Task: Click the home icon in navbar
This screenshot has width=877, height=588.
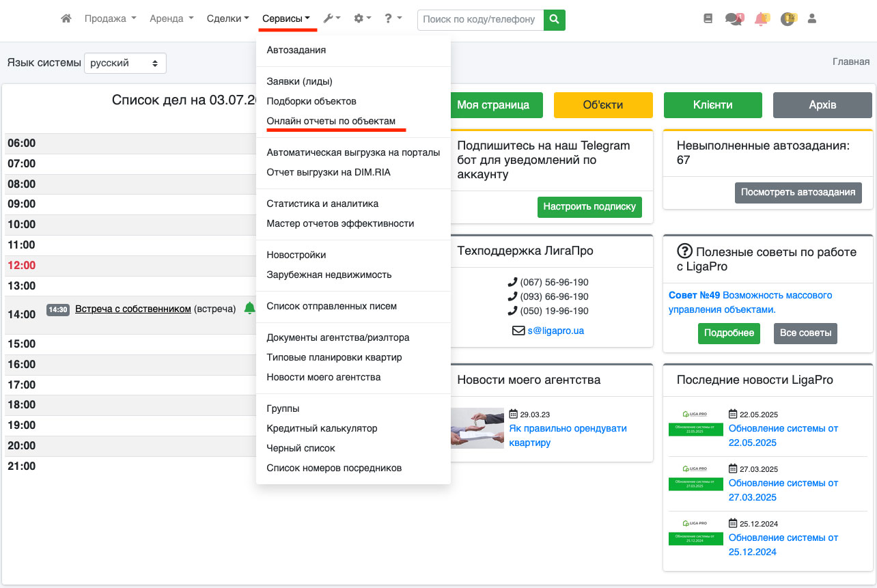Action: pyautogui.click(x=66, y=19)
